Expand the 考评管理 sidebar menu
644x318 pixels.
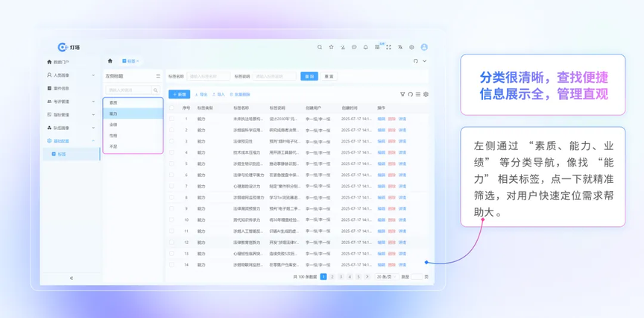point(71,102)
